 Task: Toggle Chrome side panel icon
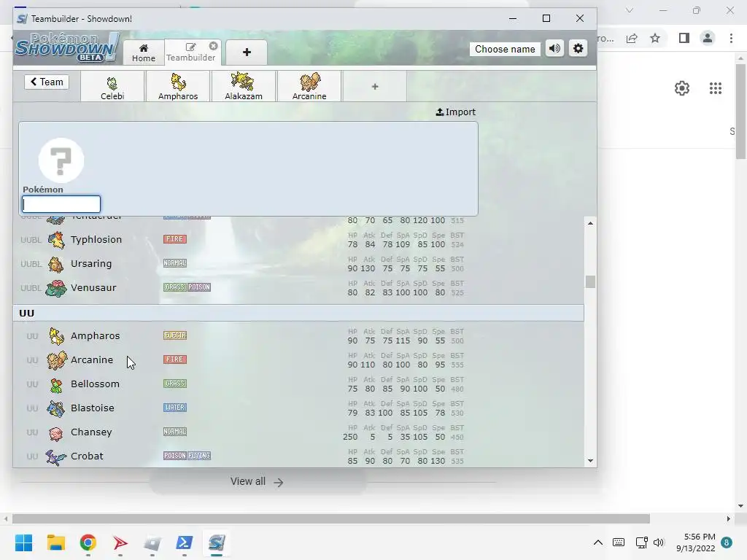pyautogui.click(x=684, y=38)
